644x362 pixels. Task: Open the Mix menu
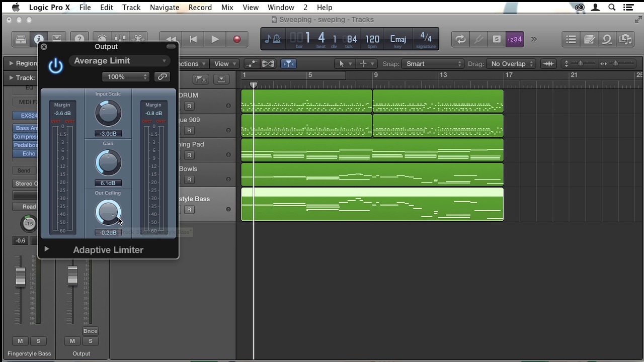[227, 8]
